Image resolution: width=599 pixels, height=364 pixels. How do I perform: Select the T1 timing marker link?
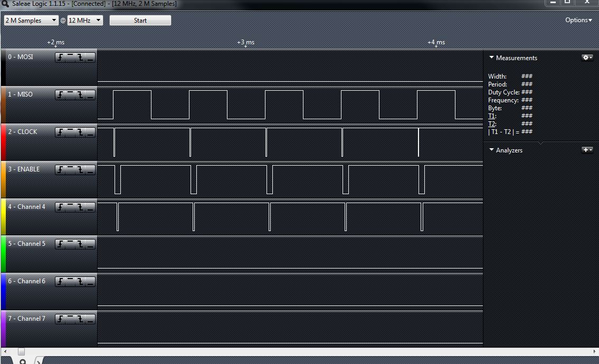pyautogui.click(x=492, y=116)
